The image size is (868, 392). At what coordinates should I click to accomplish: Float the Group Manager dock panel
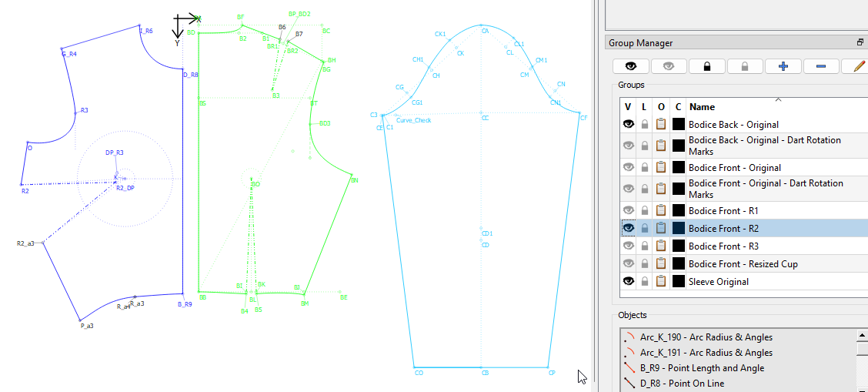click(860, 43)
